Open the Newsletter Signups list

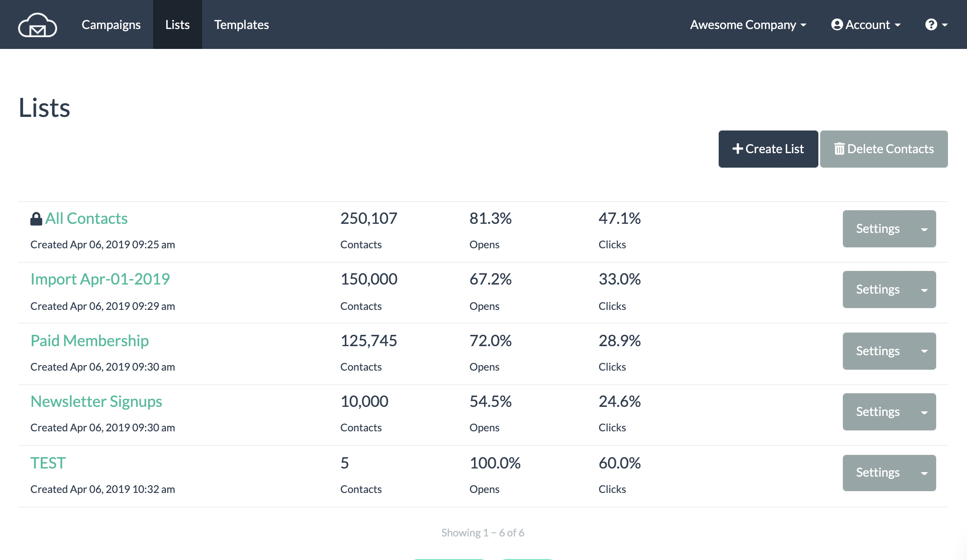(96, 401)
